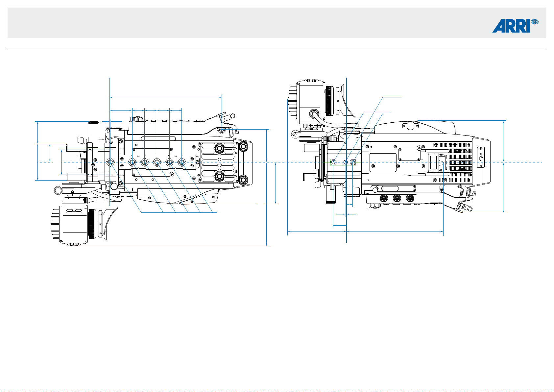Click upper inner round connector beside vent slots
The width and height of the screenshot is (554, 392).
tap(220, 148)
